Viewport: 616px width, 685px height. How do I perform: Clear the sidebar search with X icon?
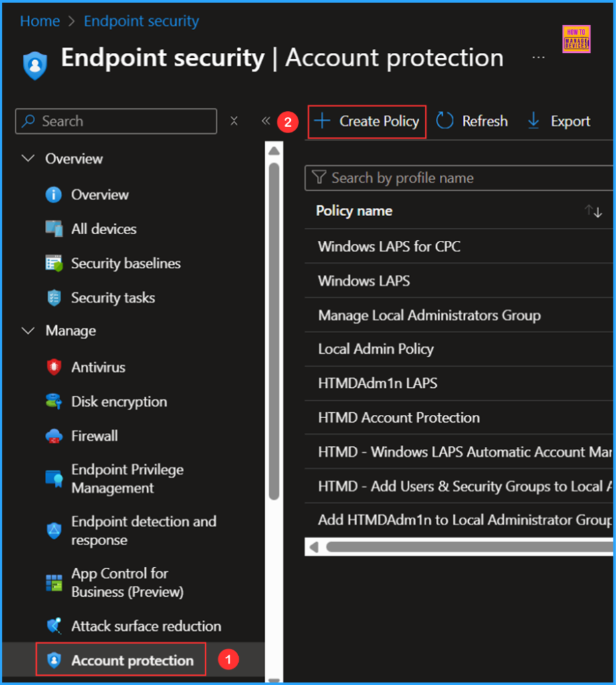(x=234, y=120)
